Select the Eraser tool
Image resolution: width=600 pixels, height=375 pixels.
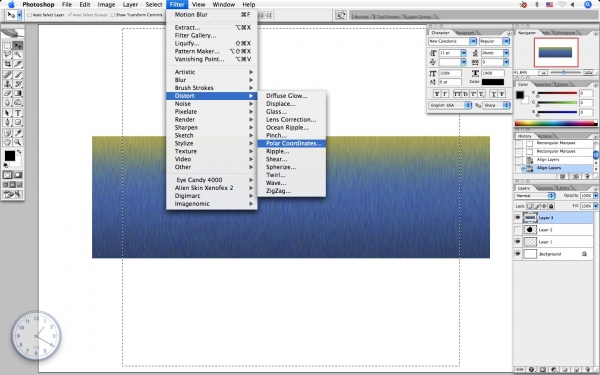tap(7, 93)
